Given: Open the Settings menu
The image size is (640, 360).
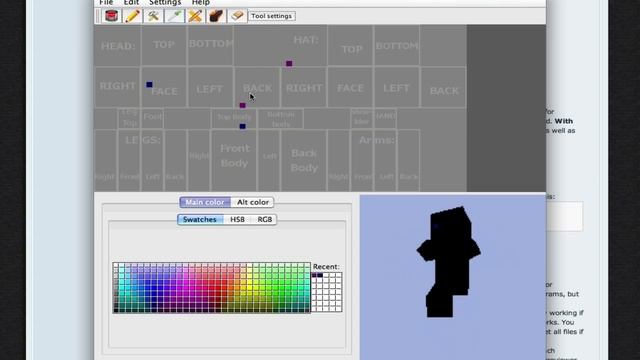Looking at the screenshot, I should tap(165, 2).
